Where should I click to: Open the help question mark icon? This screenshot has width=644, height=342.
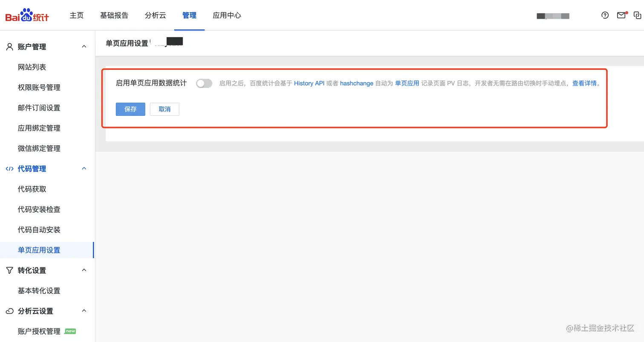[x=605, y=15]
